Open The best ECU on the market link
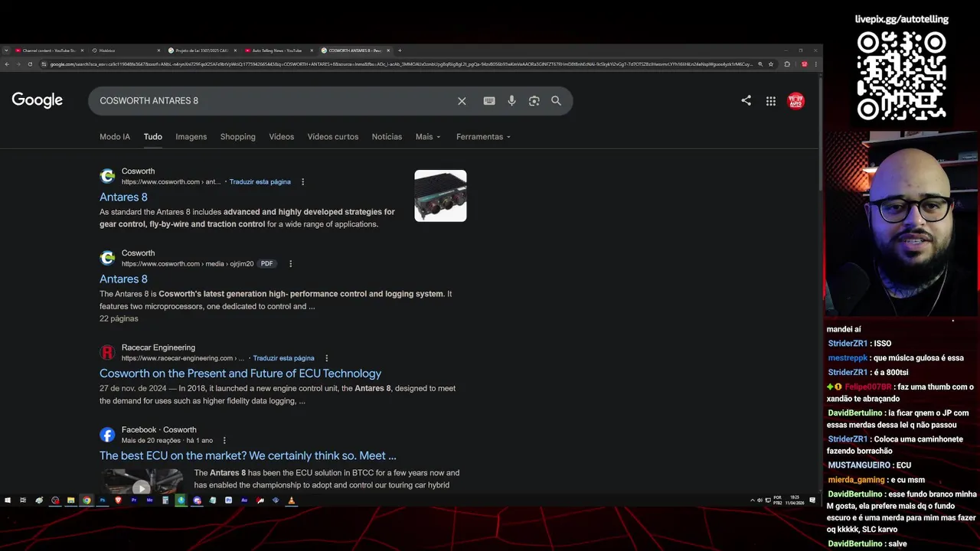The image size is (980, 551). [248, 456]
